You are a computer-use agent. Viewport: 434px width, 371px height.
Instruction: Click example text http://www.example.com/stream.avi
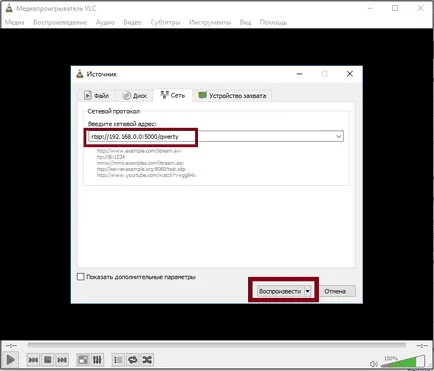pos(139,151)
